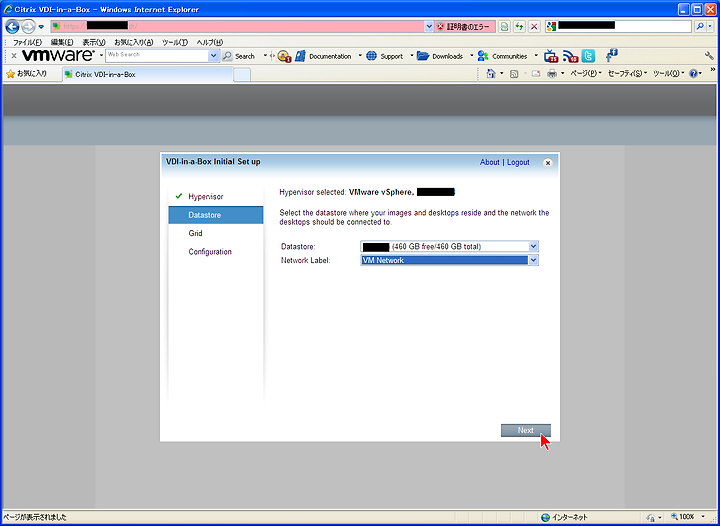Viewport: 720px width, 526px height.
Task: Click the Home icon in command bar
Action: 491,73
